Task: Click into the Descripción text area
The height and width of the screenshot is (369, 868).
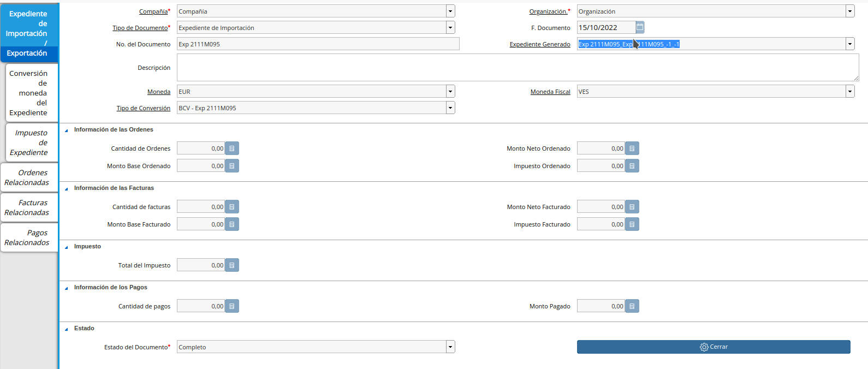Action: point(517,68)
